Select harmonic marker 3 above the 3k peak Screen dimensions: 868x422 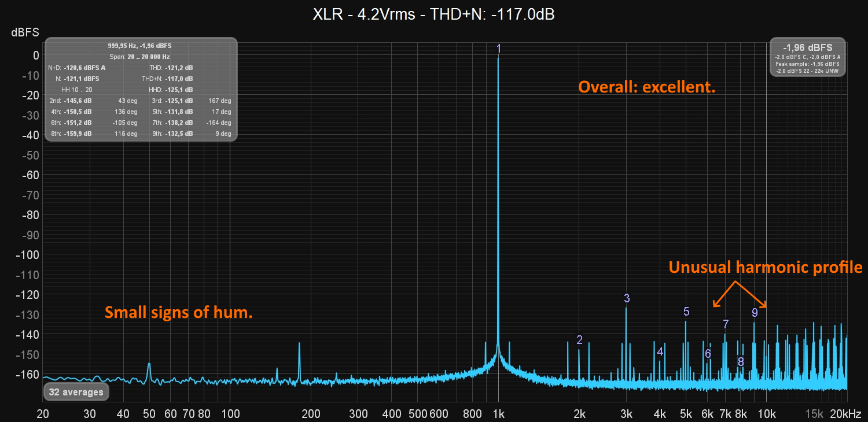pyautogui.click(x=627, y=298)
